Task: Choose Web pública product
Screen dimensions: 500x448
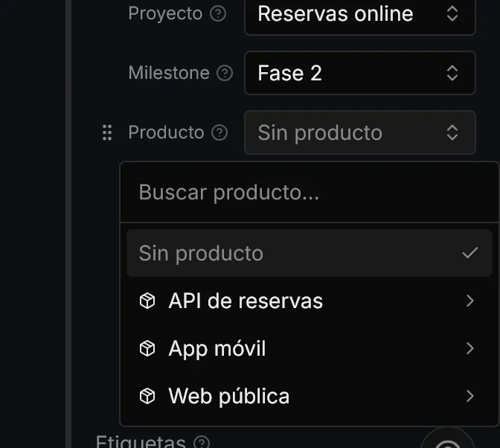Action: point(310,396)
